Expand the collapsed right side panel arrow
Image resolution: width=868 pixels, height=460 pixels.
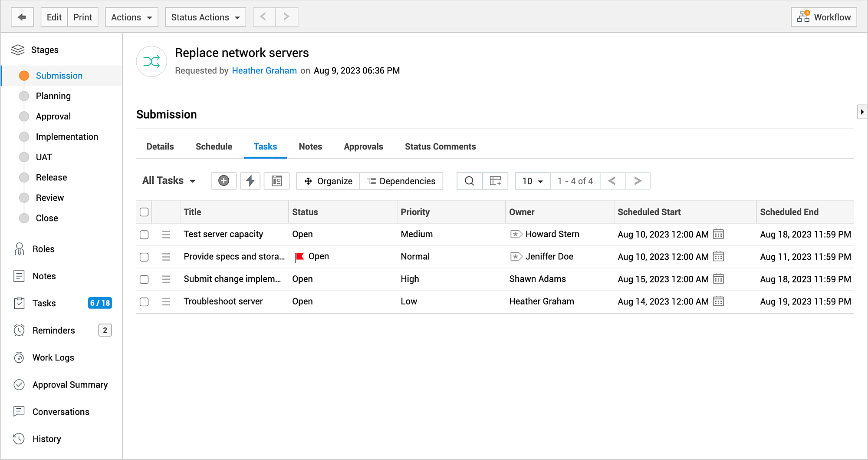coord(862,112)
